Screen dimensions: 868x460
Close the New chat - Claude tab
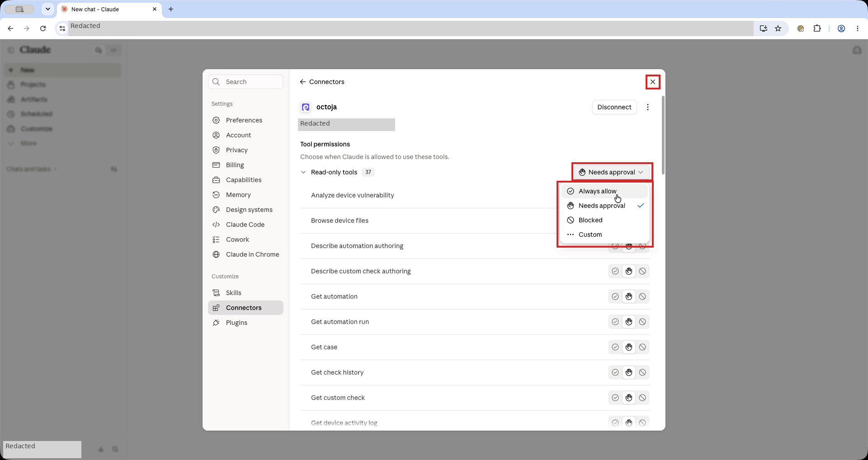(x=155, y=9)
